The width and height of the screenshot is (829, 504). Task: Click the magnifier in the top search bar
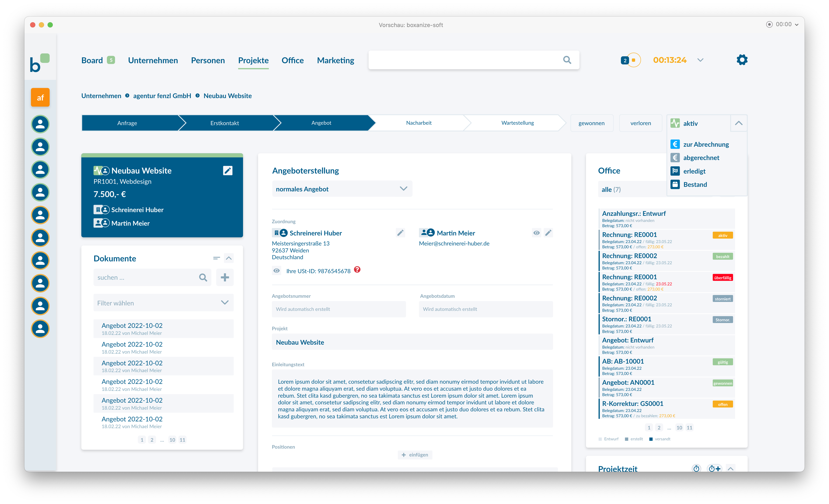[567, 60]
